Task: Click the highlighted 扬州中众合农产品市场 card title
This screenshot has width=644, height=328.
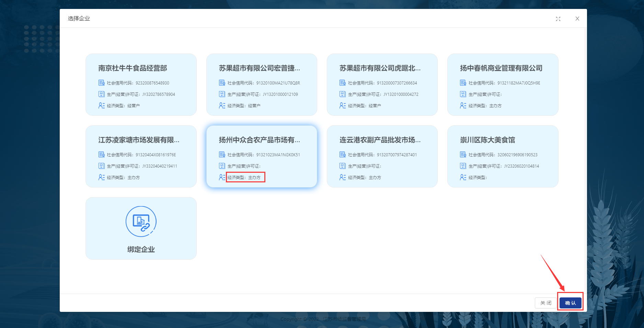Action: 259,140
